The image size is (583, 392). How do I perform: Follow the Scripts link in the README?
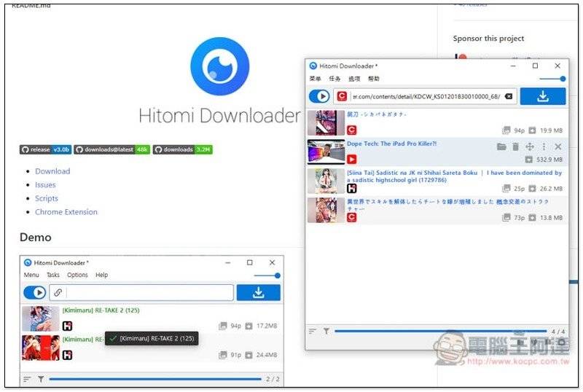tap(47, 198)
